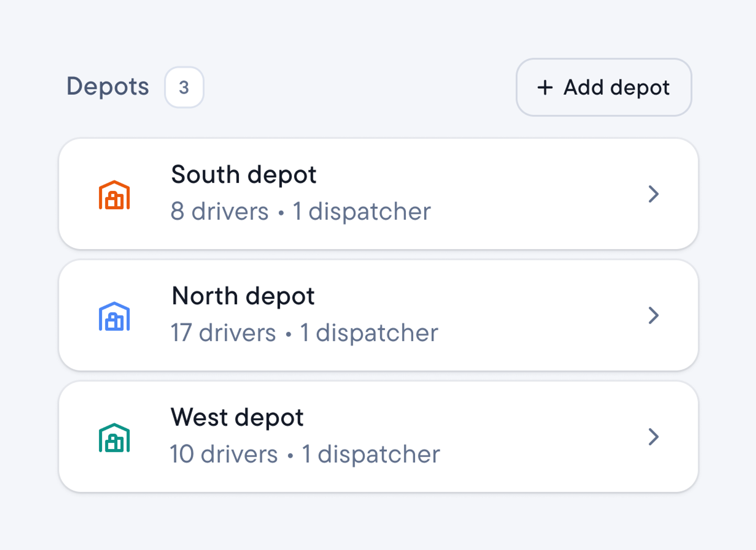Select "8 drivers • 1 dispatcher" text
This screenshot has width=756, height=550.
click(x=301, y=212)
